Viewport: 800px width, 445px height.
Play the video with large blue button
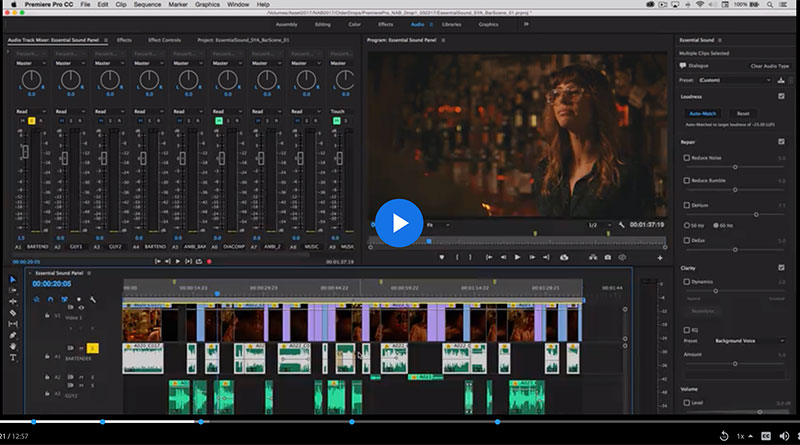click(399, 223)
